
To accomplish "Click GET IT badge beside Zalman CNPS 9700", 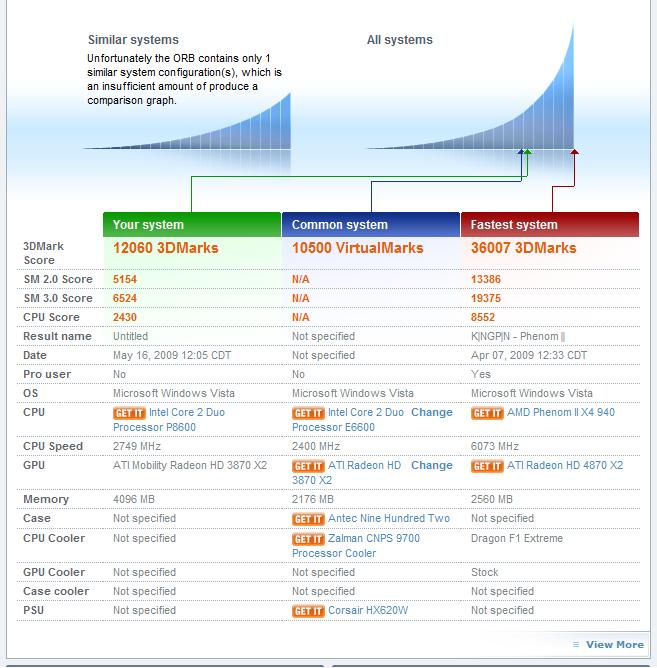I will point(308,539).
